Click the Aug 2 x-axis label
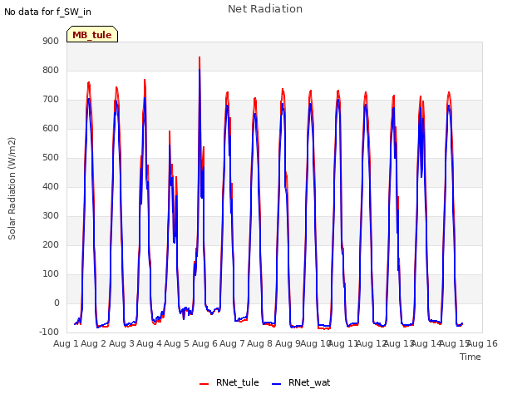532x399 pixels. [x=94, y=343]
